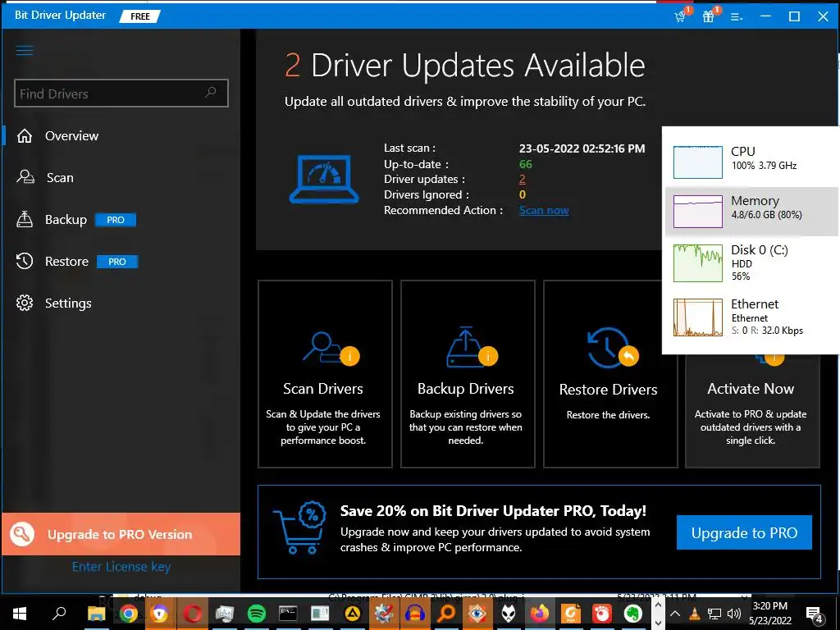Select the Memory performance entry
840x630 pixels.
[751, 212]
